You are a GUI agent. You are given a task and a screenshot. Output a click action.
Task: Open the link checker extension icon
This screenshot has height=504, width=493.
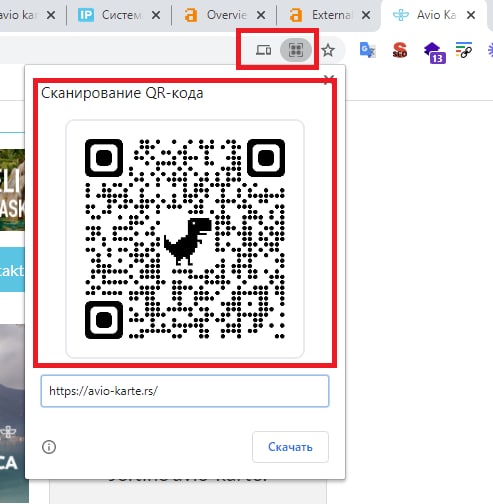click(x=464, y=50)
